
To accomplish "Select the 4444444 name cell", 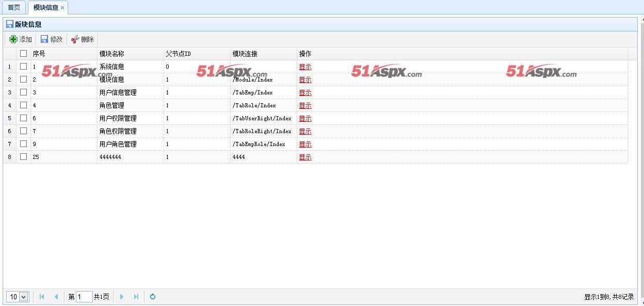I will 131,157.
